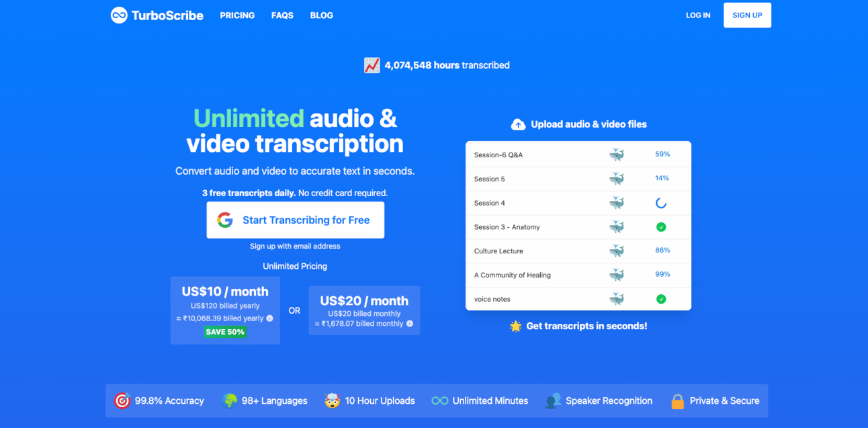The width and height of the screenshot is (868, 428).
Task: Select the US$20 / month monthly plan card
Action: pos(364,310)
